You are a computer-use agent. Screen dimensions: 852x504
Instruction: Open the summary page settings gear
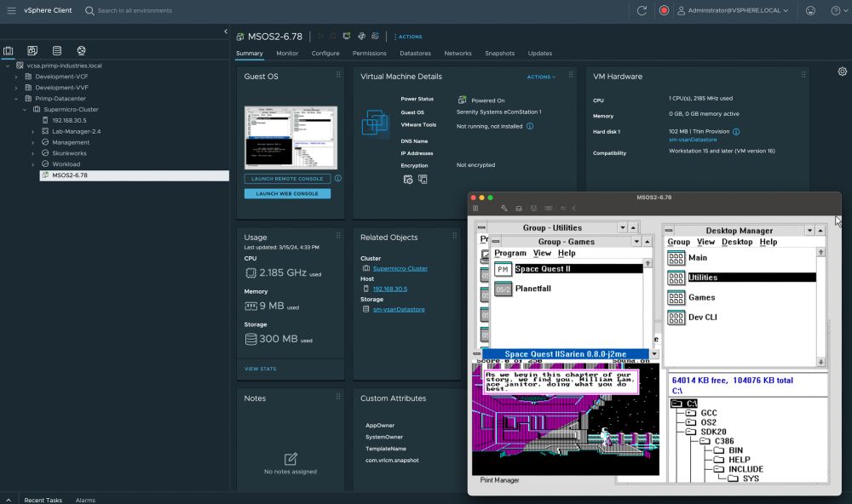pyautogui.click(x=843, y=72)
